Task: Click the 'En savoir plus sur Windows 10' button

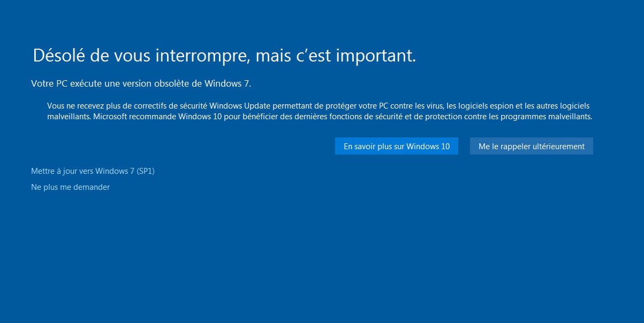Action: click(x=397, y=146)
